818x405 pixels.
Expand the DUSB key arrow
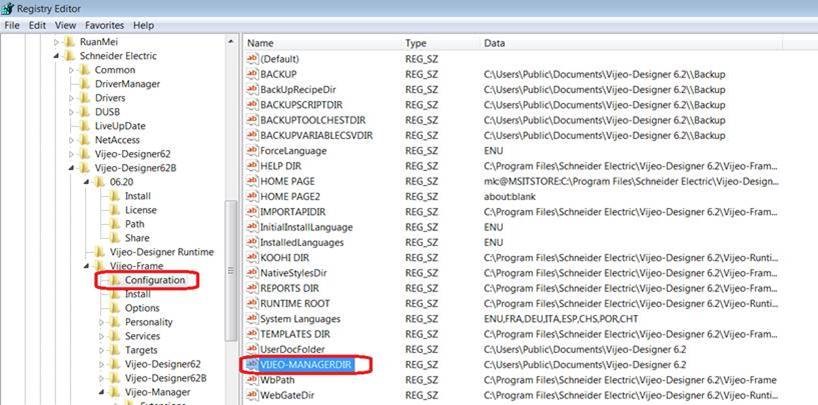tap(71, 112)
